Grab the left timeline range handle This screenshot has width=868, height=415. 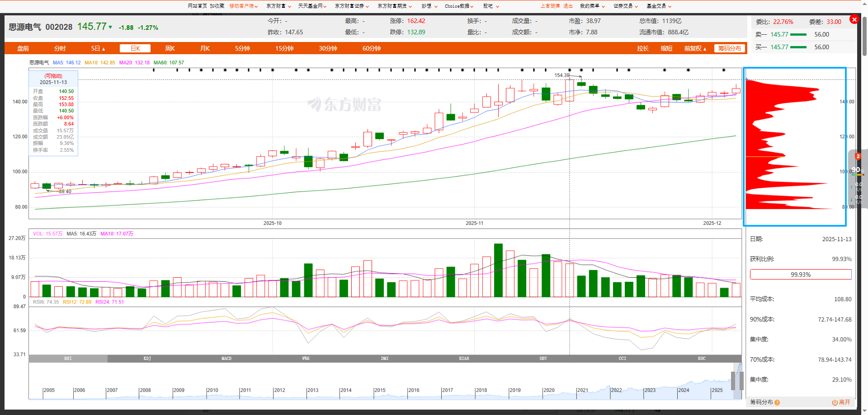point(733,381)
